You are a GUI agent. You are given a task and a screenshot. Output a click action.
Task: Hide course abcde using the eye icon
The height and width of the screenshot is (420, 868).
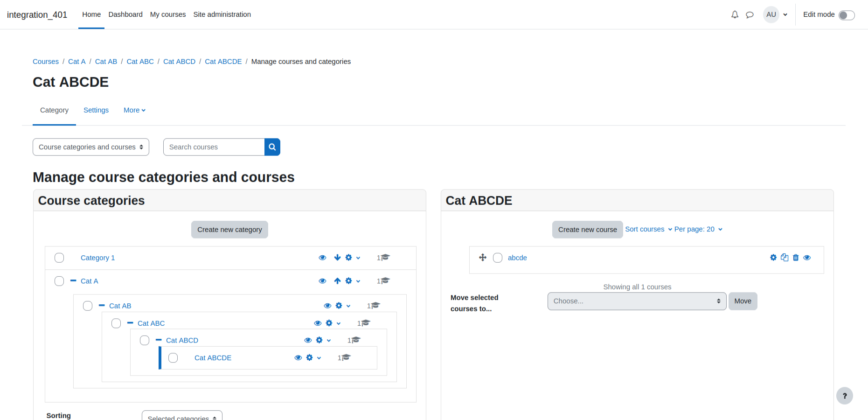807,258
